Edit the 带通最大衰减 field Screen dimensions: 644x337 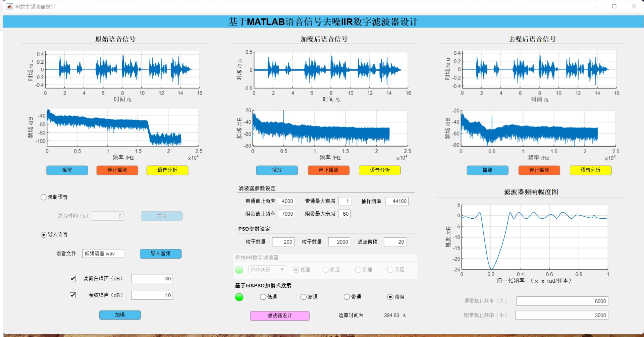[344, 201]
